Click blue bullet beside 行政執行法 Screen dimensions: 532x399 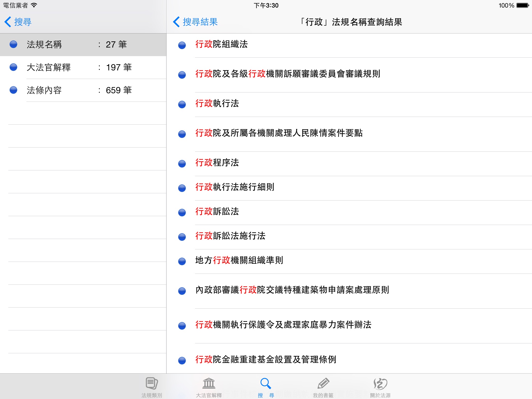182,104
